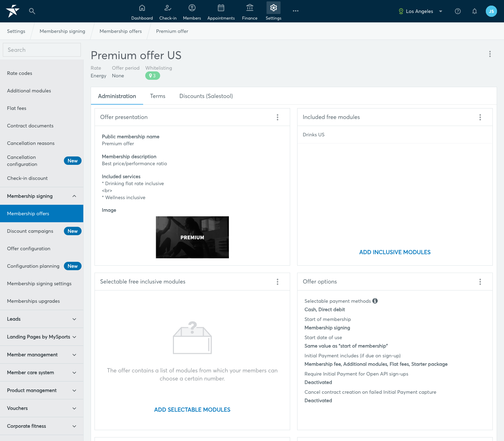This screenshot has height=441, width=504.
Task: Open Memberships upgrades in sidebar
Action: 42,301
